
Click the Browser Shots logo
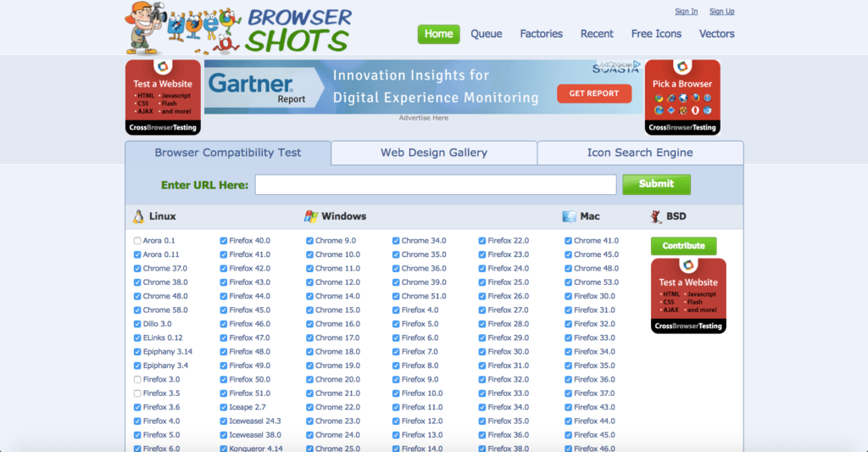click(239, 27)
